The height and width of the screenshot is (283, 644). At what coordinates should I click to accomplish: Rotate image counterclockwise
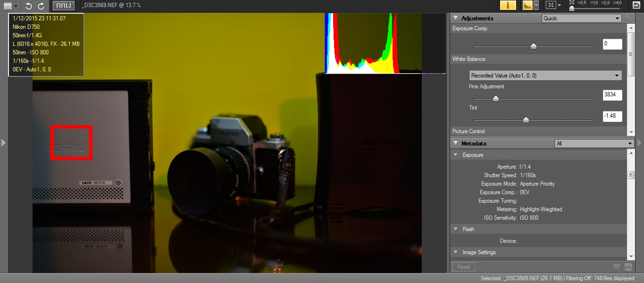pyautogui.click(x=29, y=6)
